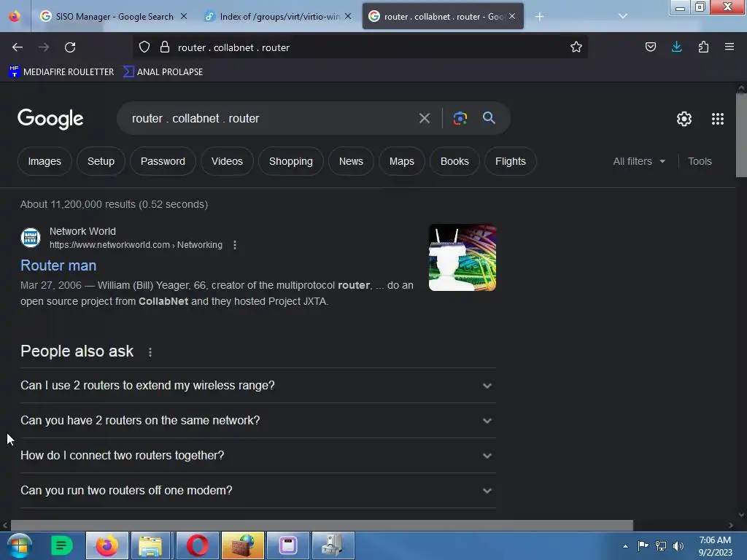Filter results by Flights
This screenshot has height=560, width=747.
[x=511, y=161]
